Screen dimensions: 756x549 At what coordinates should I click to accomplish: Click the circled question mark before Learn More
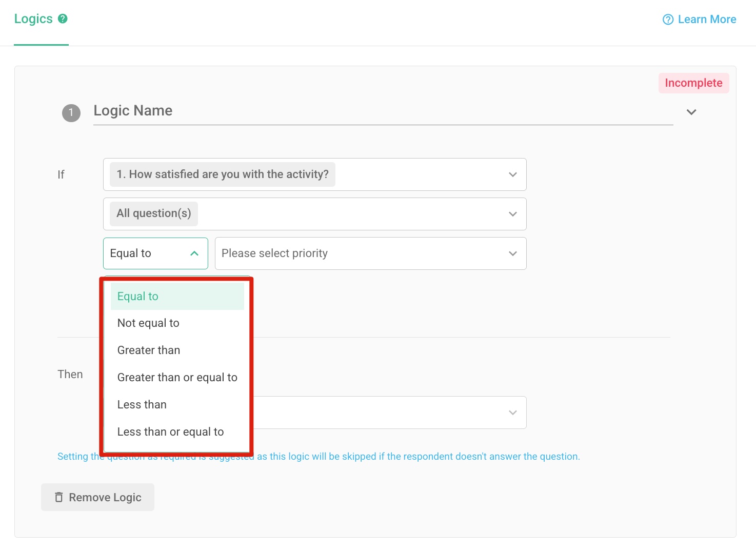pyautogui.click(x=667, y=19)
